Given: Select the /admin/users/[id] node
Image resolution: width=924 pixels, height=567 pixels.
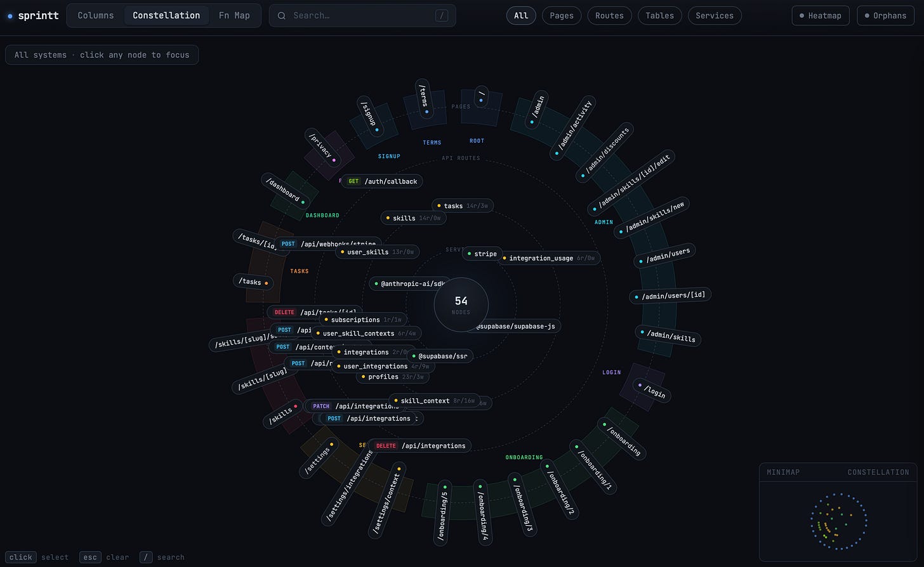Looking at the screenshot, I should click(x=670, y=296).
